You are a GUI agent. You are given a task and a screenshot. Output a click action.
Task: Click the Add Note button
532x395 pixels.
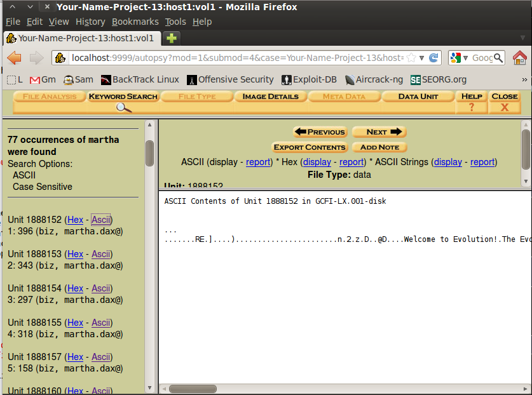(379, 147)
